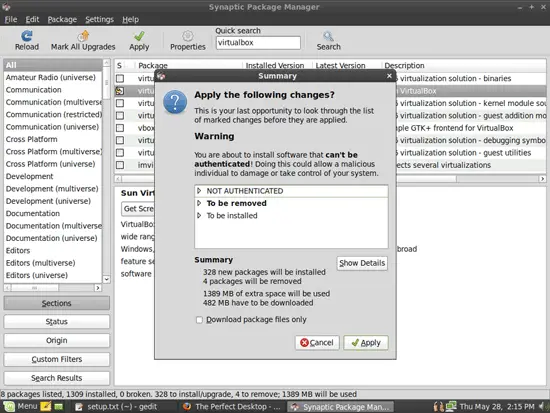Image resolution: width=550 pixels, height=413 pixels.
Task: Click the Apply toolbar checkmark icon
Action: (x=139, y=36)
